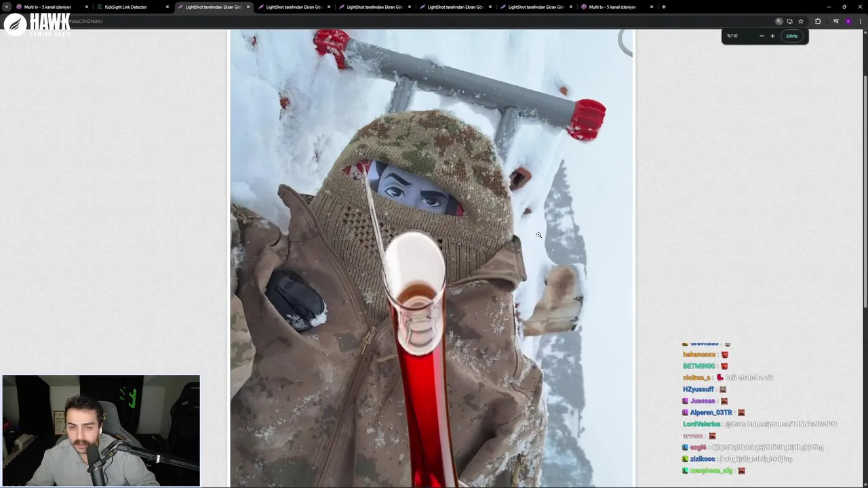The height and width of the screenshot is (488, 868).
Task: Close the first Multi tv tab
Action: (87, 7)
